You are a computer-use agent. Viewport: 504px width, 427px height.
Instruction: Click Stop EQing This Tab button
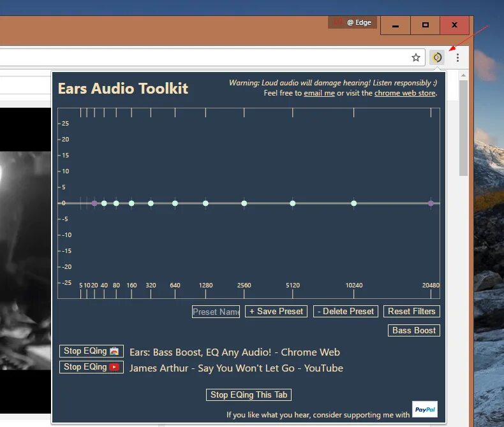pyautogui.click(x=249, y=394)
